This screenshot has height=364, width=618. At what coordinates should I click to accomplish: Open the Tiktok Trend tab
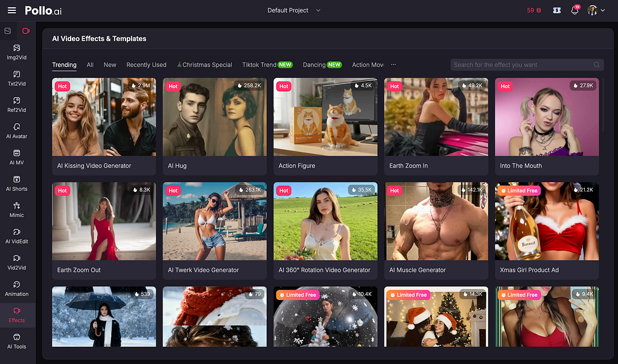(267, 65)
